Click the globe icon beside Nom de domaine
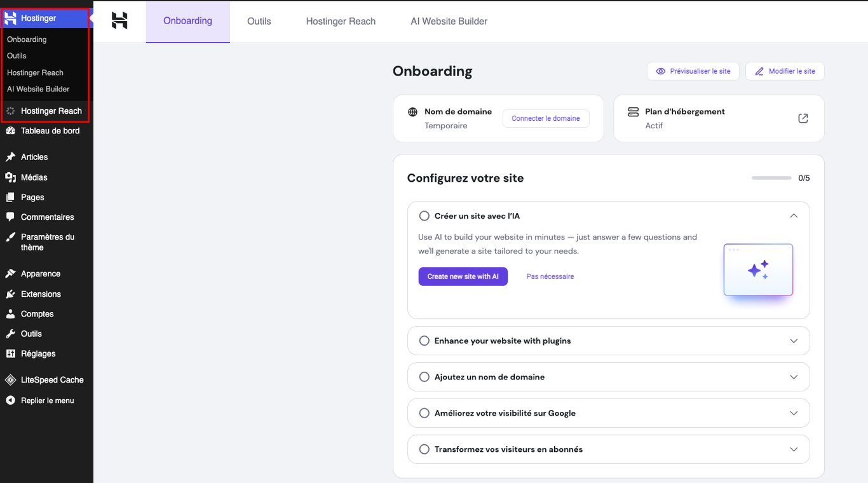Viewport: 868px width, 483px height. click(412, 112)
